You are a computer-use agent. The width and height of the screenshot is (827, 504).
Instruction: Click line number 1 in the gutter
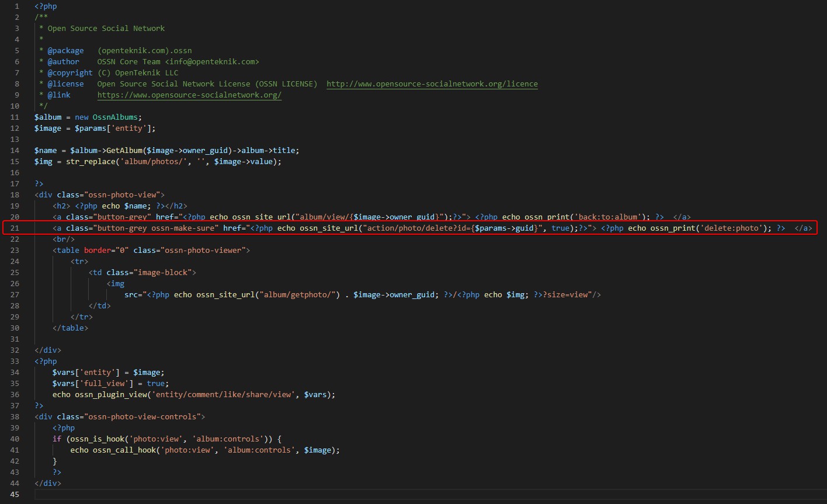(x=17, y=6)
